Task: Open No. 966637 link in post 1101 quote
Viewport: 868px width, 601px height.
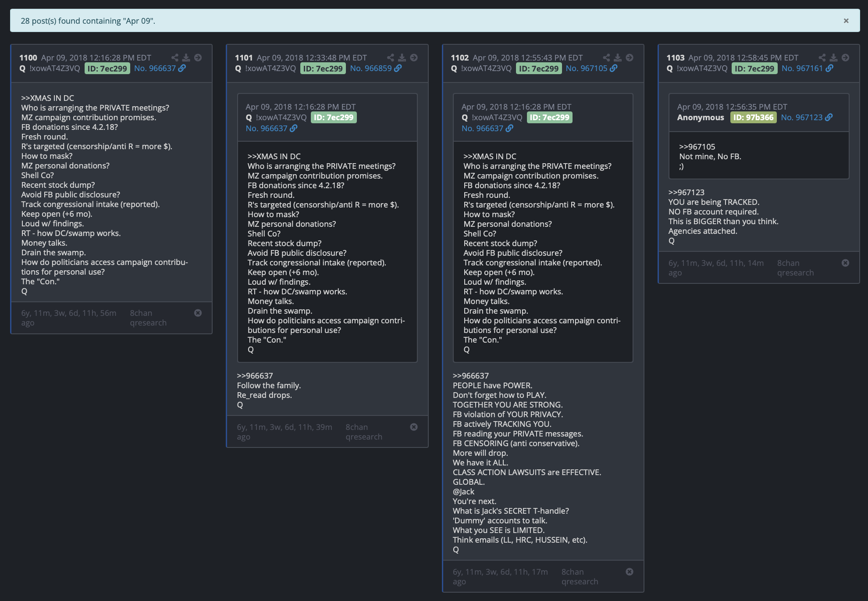Action: (271, 129)
